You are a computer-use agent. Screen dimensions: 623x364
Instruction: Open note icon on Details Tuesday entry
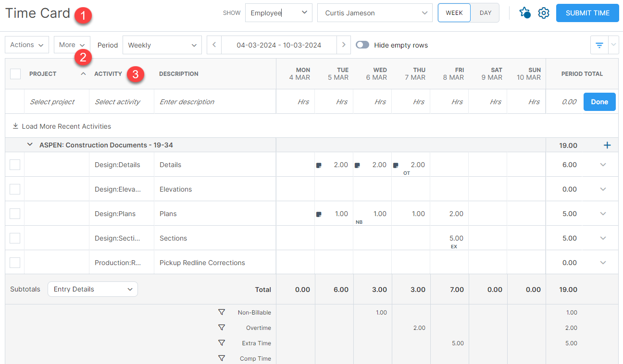[318, 165]
